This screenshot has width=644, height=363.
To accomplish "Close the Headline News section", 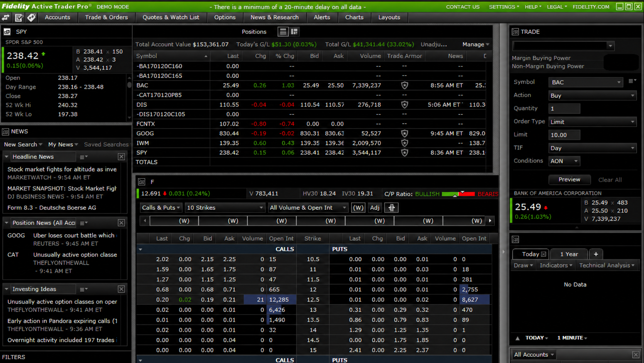I will tap(121, 157).
